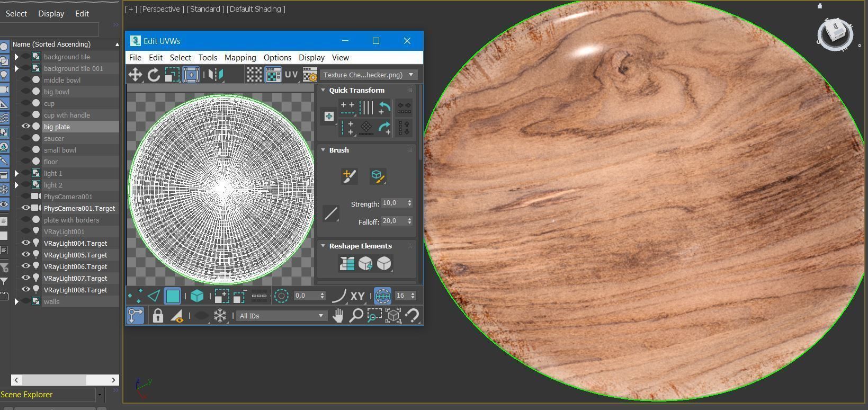Click the Brush Strength value field
This screenshot has width=868, height=410.
393,203
